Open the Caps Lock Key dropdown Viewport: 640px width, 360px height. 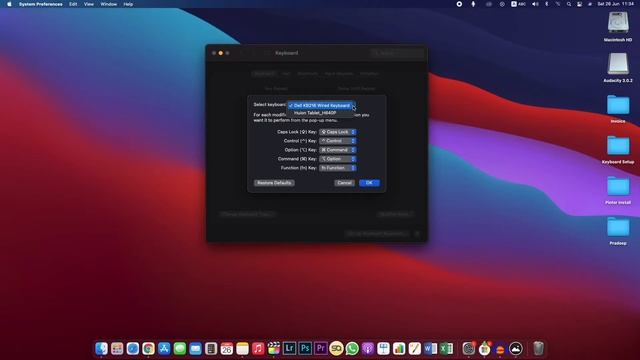(338, 132)
